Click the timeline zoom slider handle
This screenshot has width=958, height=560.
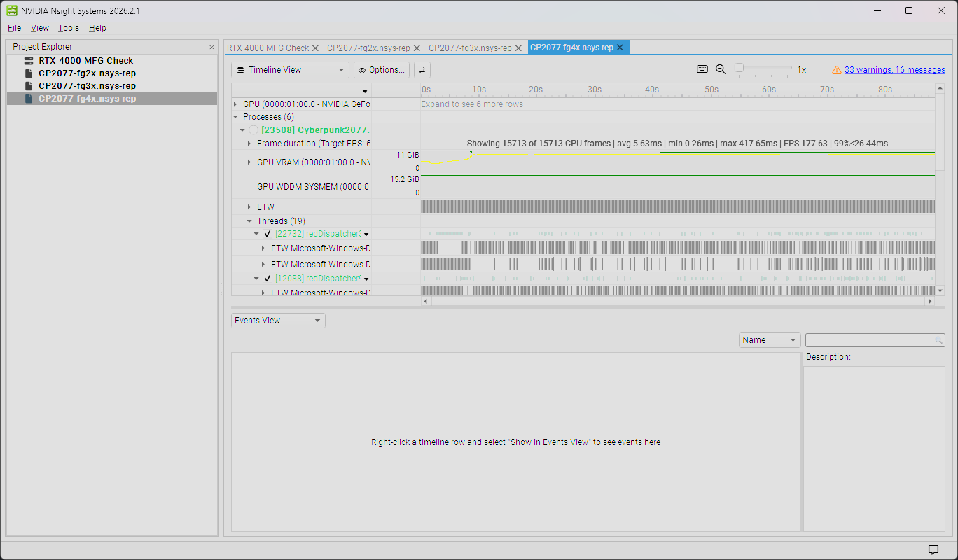(x=739, y=68)
